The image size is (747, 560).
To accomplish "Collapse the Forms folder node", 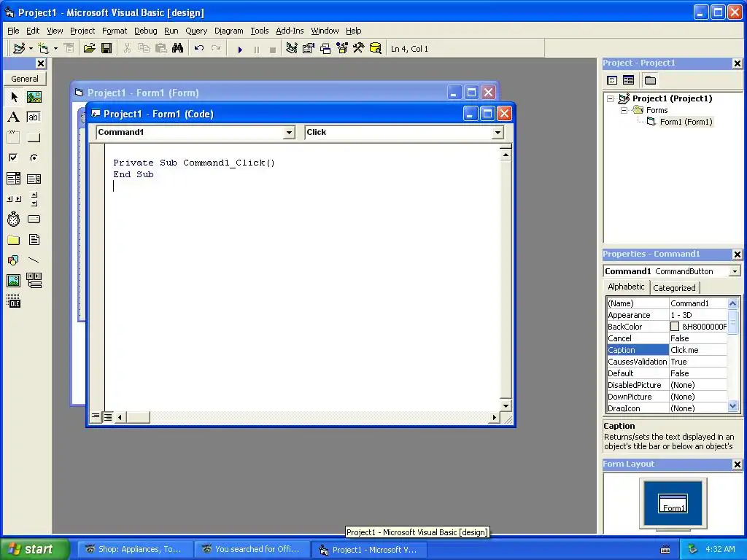I will (624, 110).
